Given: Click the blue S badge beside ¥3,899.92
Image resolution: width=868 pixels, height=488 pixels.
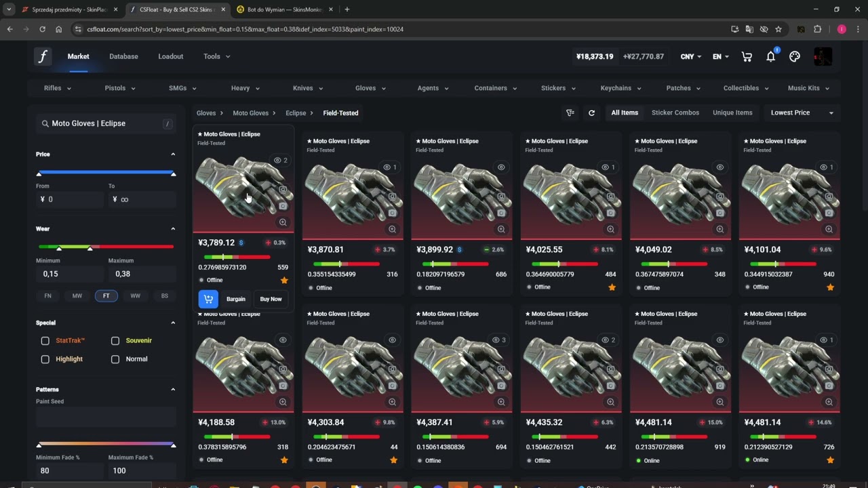Looking at the screenshot, I should 459,249.
